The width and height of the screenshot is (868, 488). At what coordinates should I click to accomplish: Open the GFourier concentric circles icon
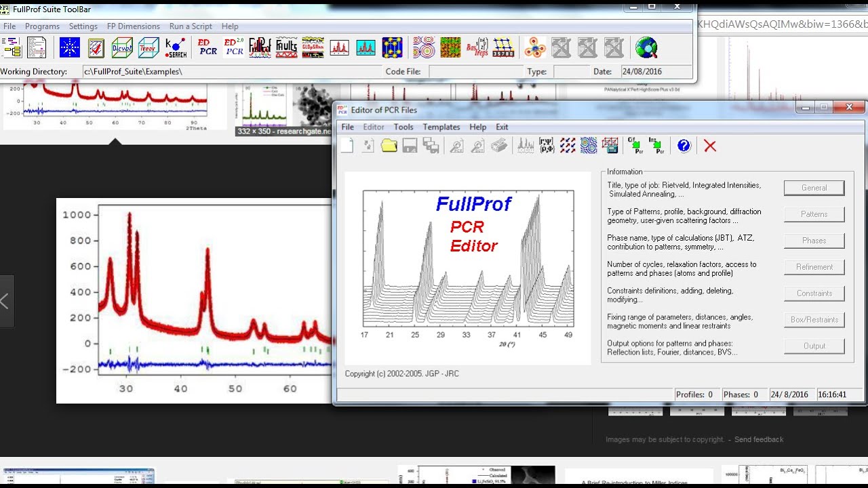(x=424, y=47)
